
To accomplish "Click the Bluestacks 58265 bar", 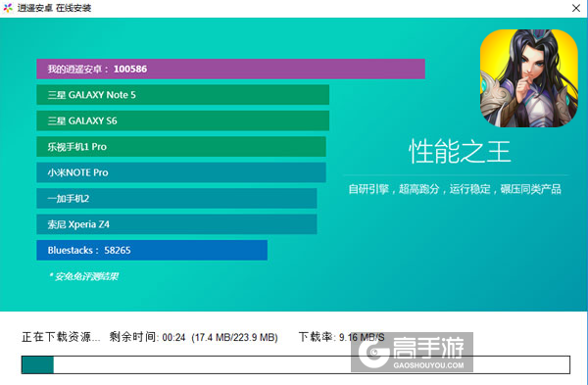I will (x=152, y=250).
